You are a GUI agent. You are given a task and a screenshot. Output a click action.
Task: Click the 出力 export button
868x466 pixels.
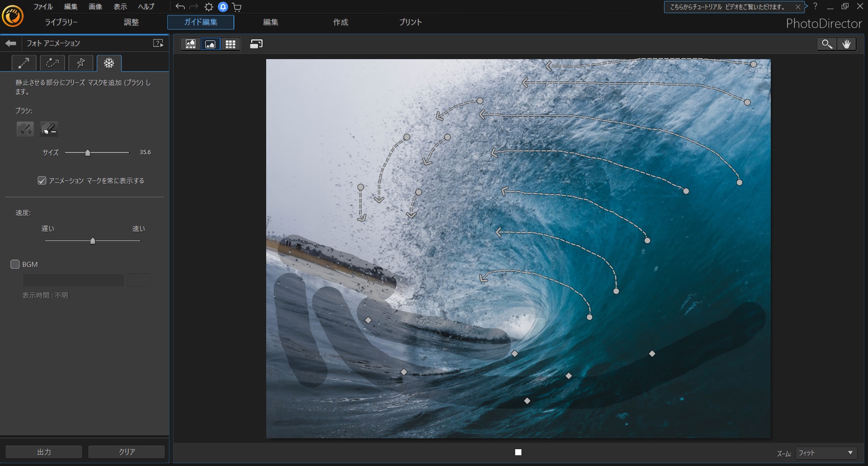click(44, 452)
